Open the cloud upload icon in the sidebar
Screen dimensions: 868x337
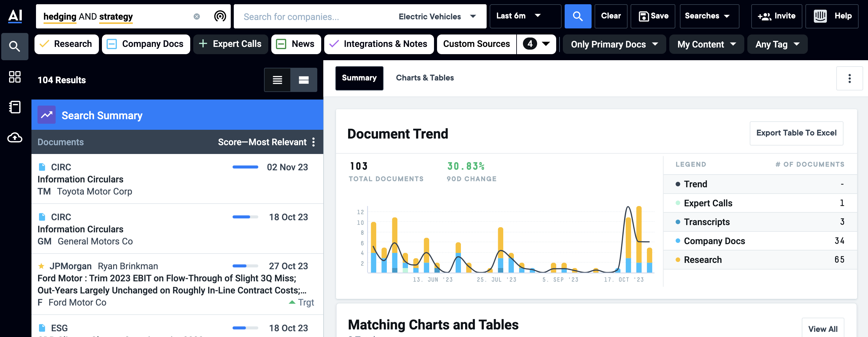point(15,138)
